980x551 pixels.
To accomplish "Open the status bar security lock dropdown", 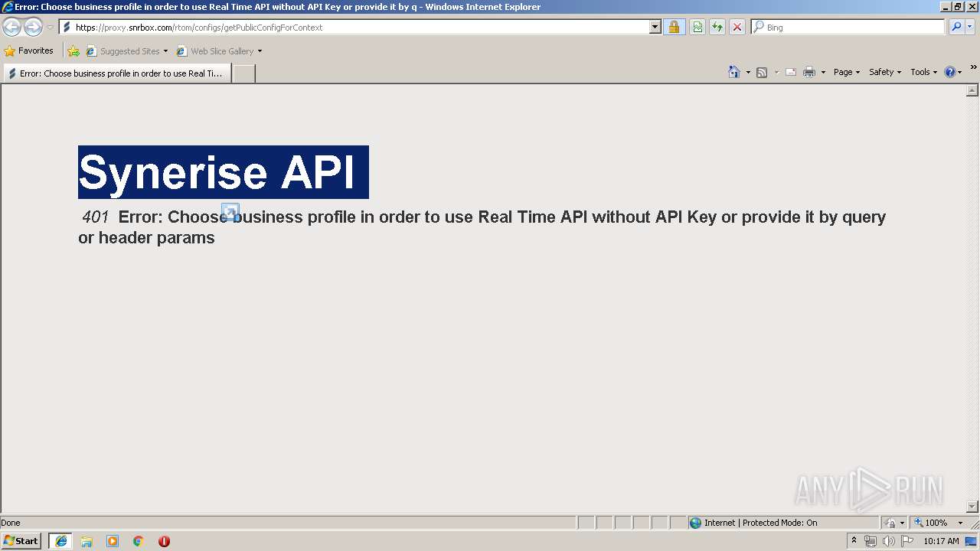I will [x=894, y=523].
